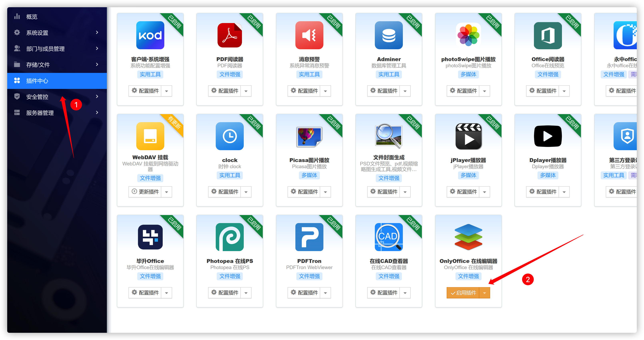Click the clock plugin icon

pyautogui.click(x=230, y=136)
